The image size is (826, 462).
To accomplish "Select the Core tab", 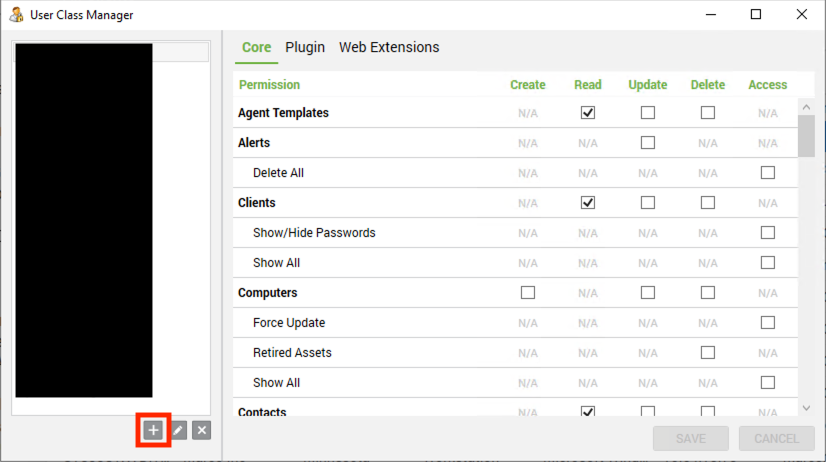I will (257, 47).
